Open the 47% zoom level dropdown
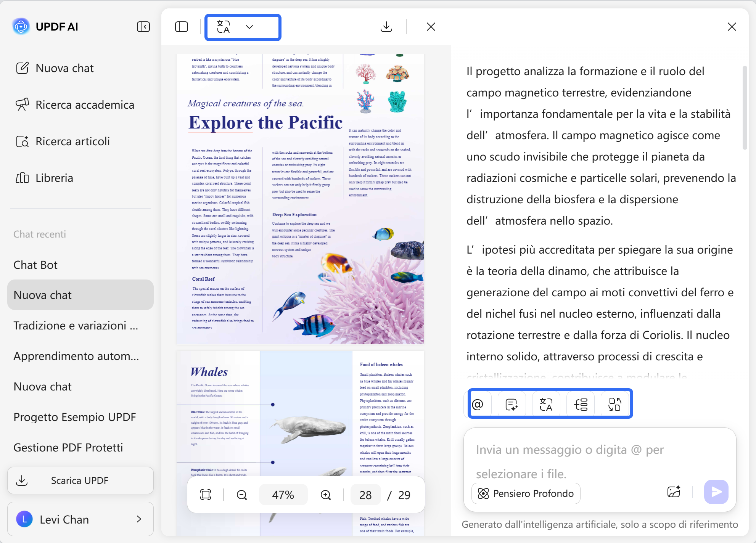 (x=283, y=495)
